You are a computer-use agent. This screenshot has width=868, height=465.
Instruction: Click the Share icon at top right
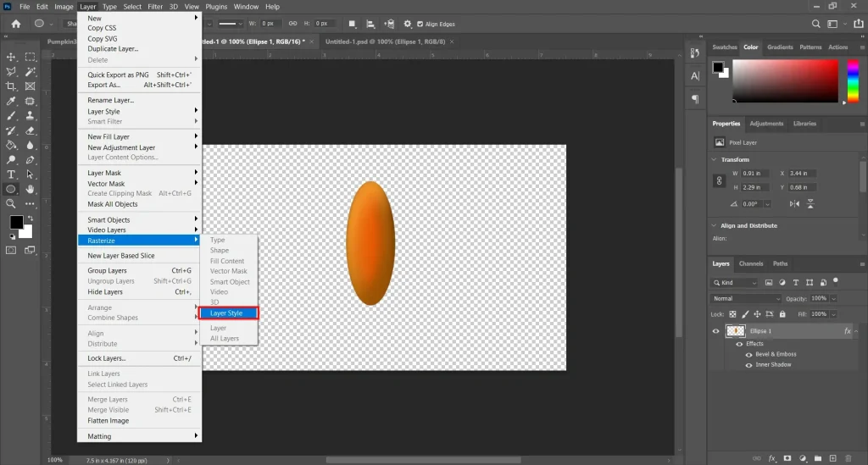[859, 24]
